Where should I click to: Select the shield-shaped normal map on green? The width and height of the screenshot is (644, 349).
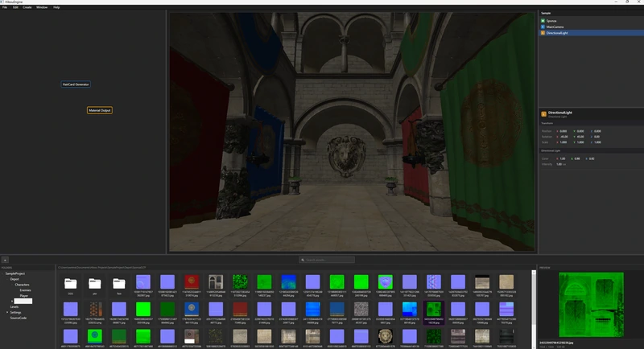tap(386, 282)
